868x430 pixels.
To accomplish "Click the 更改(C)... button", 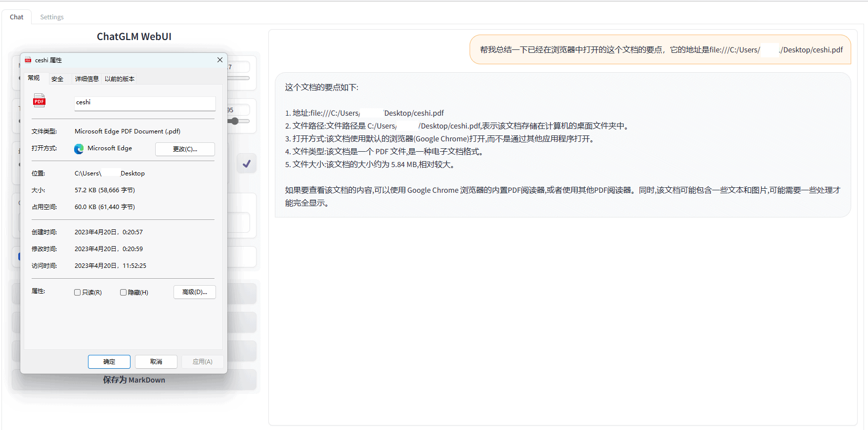I will (185, 149).
